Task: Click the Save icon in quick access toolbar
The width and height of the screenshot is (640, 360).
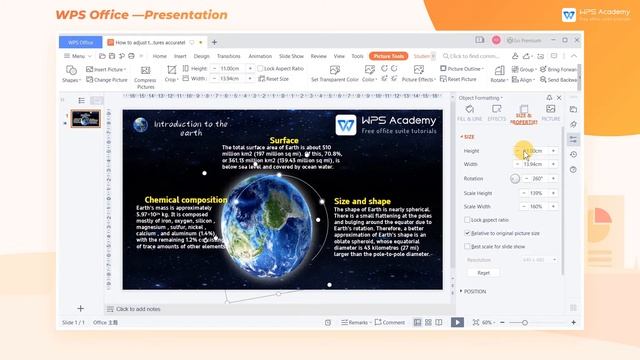Action: point(112,56)
